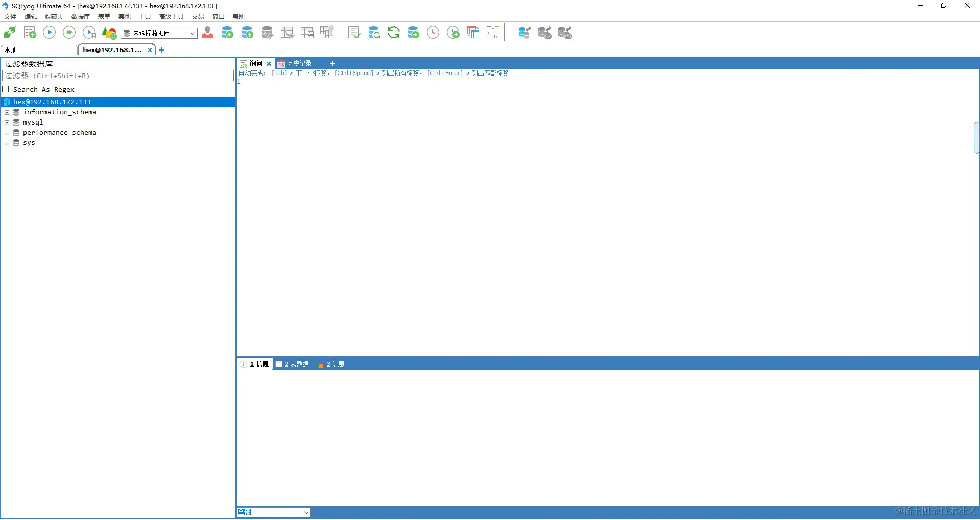
Task: Click the green refresh arrows icon
Action: tap(394, 33)
